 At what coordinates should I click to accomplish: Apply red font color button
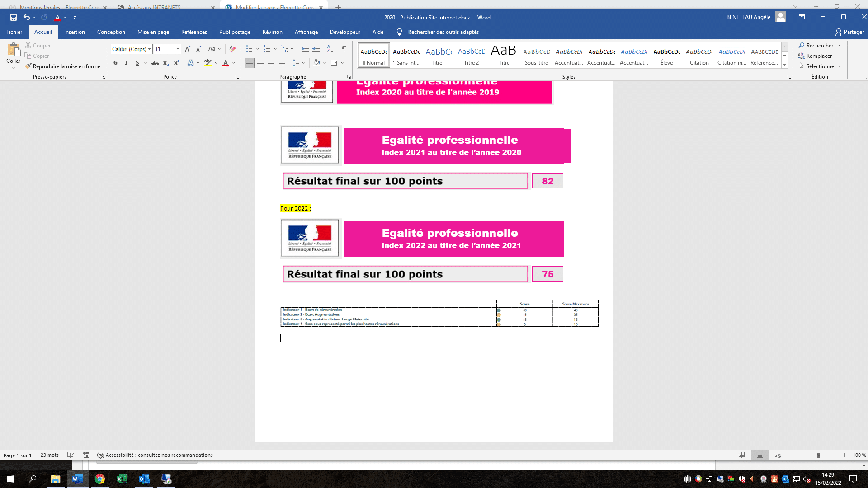pyautogui.click(x=226, y=63)
